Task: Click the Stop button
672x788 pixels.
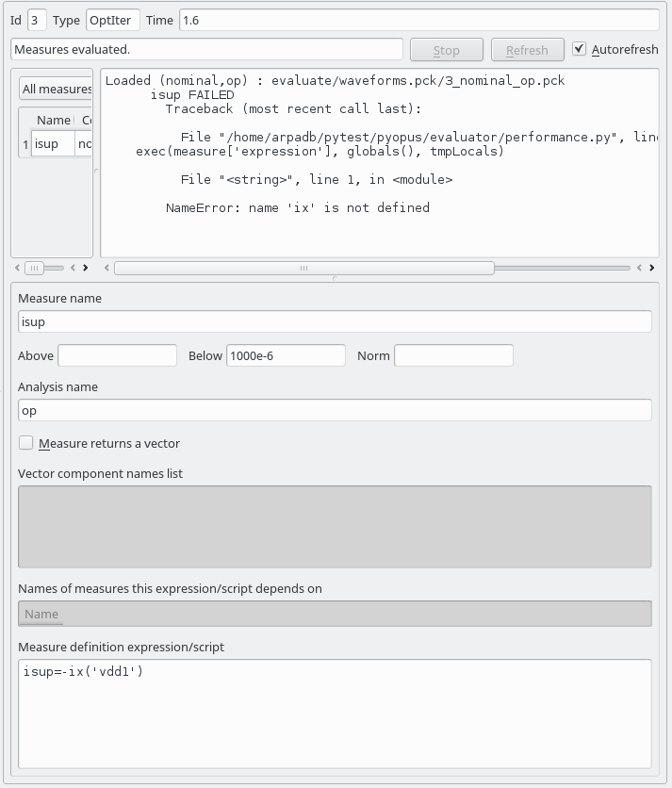Action: (446, 50)
